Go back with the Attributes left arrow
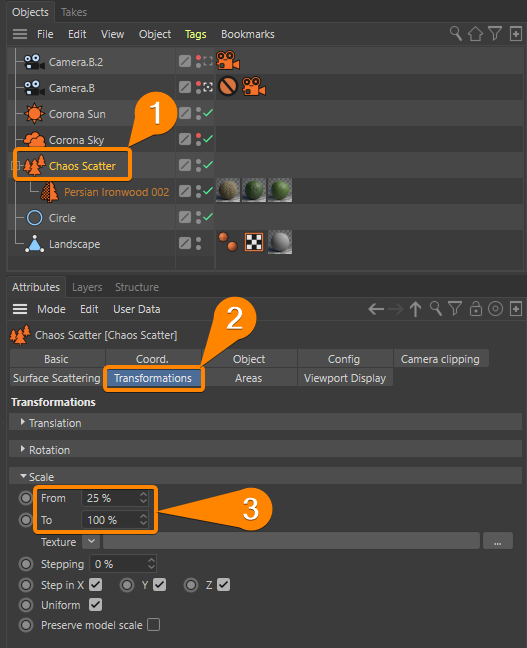 click(x=376, y=309)
